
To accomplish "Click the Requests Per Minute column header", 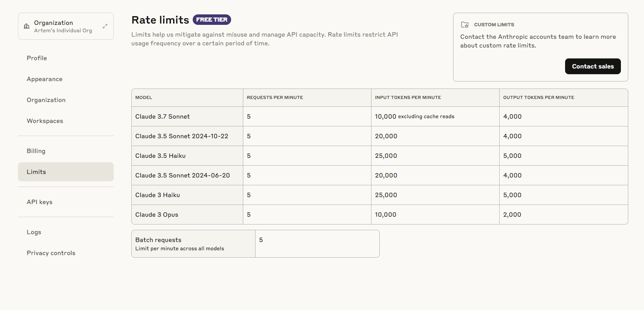I will point(275,97).
